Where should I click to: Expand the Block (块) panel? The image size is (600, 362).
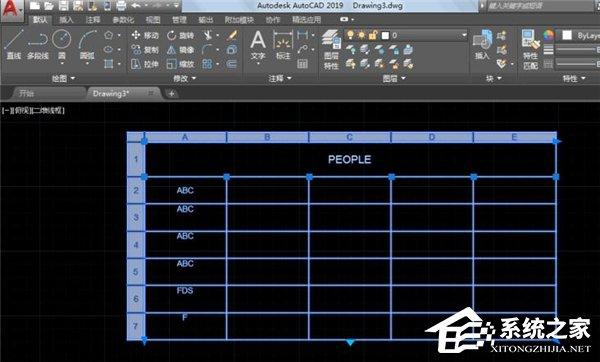pyautogui.click(x=493, y=78)
